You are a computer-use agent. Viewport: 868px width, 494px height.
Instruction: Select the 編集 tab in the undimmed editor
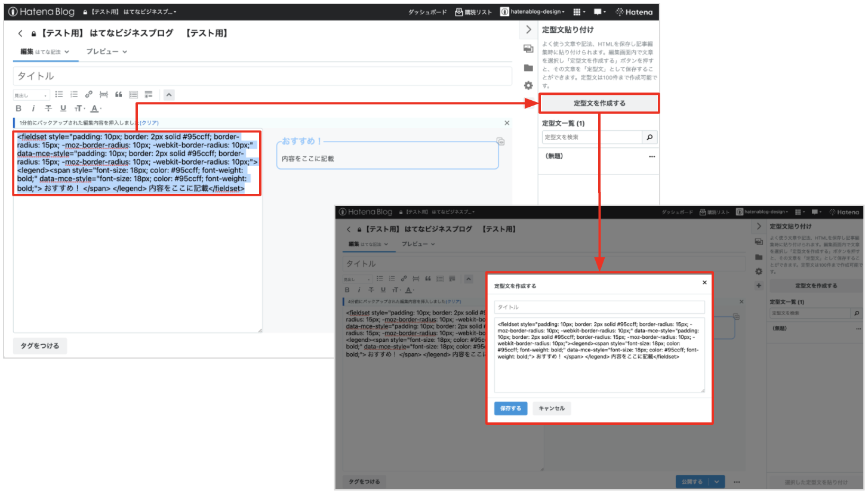click(x=26, y=52)
